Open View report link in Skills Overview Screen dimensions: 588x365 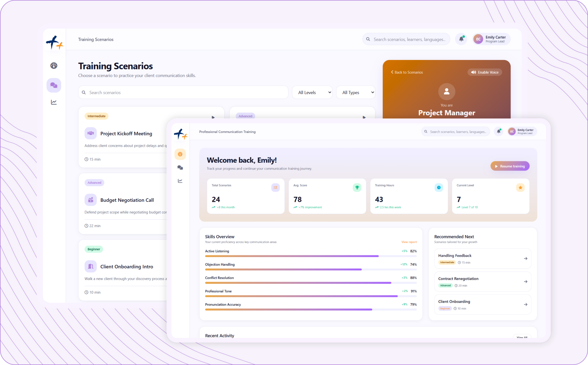[x=409, y=242]
